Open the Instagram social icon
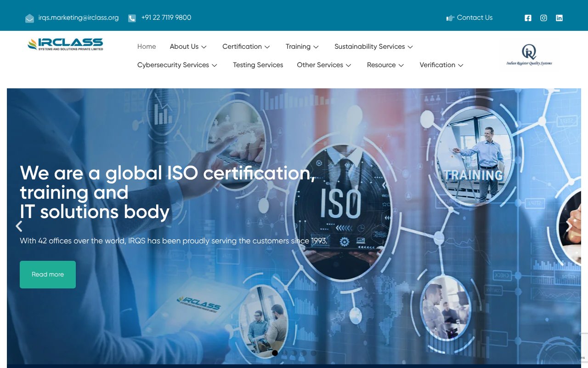The image size is (588, 368). (543, 18)
